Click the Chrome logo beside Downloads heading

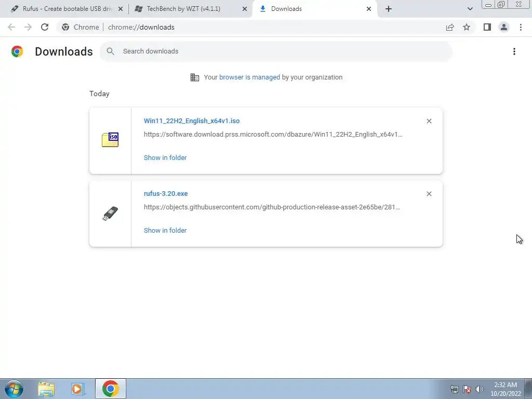pyautogui.click(x=17, y=51)
